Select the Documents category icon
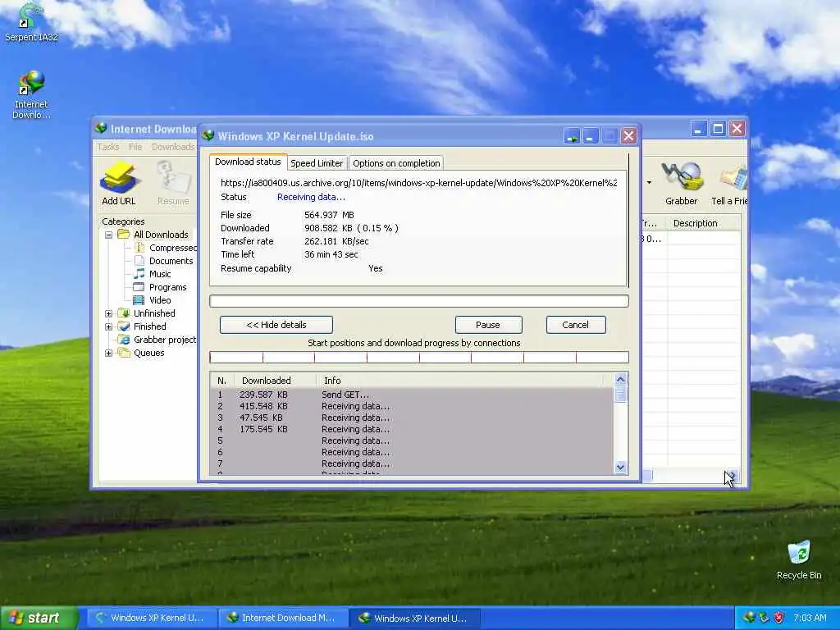 click(x=139, y=261)
